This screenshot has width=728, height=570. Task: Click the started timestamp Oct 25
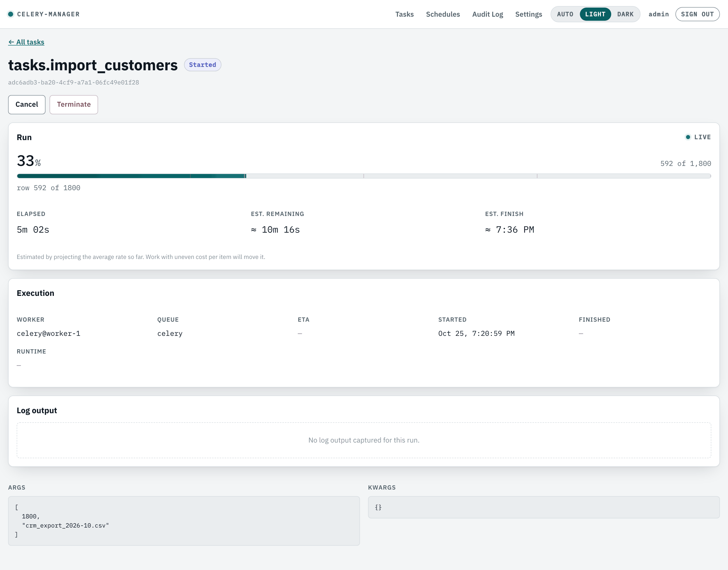[476, 333]
